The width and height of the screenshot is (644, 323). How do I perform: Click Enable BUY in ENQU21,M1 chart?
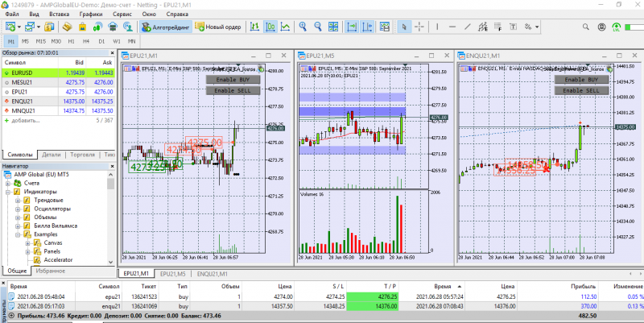pyautogui.click(x=581, y=80)
